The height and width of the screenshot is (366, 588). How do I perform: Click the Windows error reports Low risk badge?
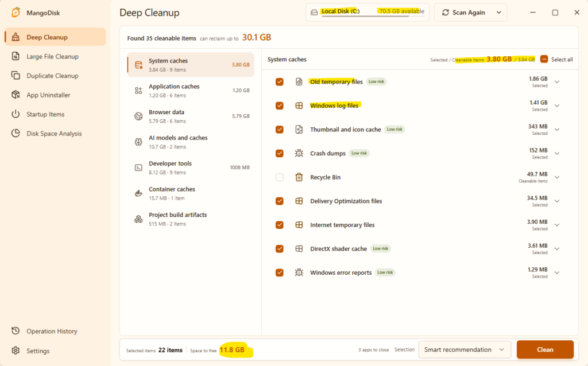[385, 272]
